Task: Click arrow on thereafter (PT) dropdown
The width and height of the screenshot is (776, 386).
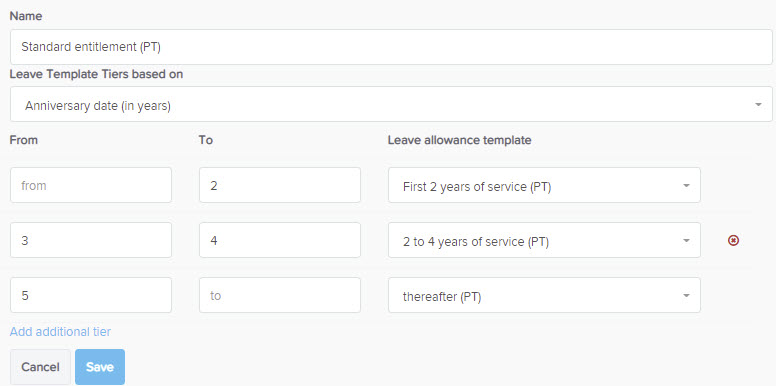Action: (686, 295)
